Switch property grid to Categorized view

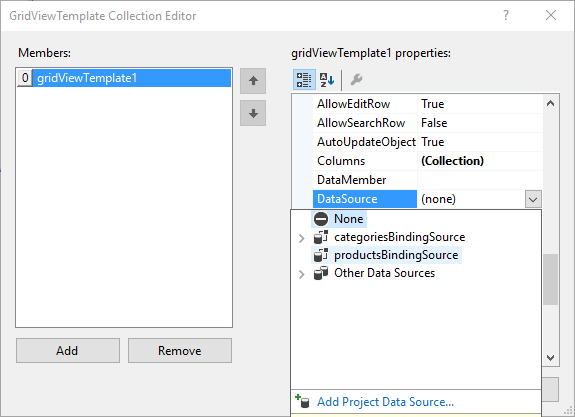pyautogui.click(x=304, y=80)
